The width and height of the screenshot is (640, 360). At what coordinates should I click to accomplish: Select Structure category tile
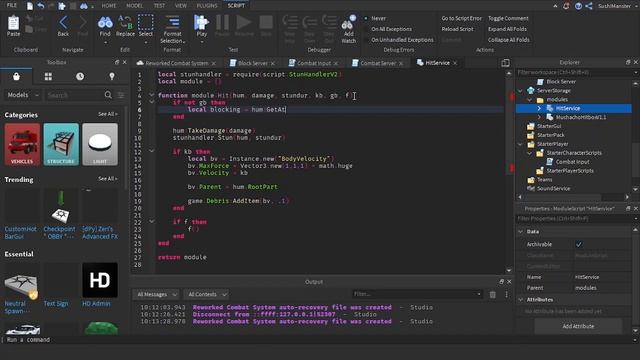pos(61,144)
